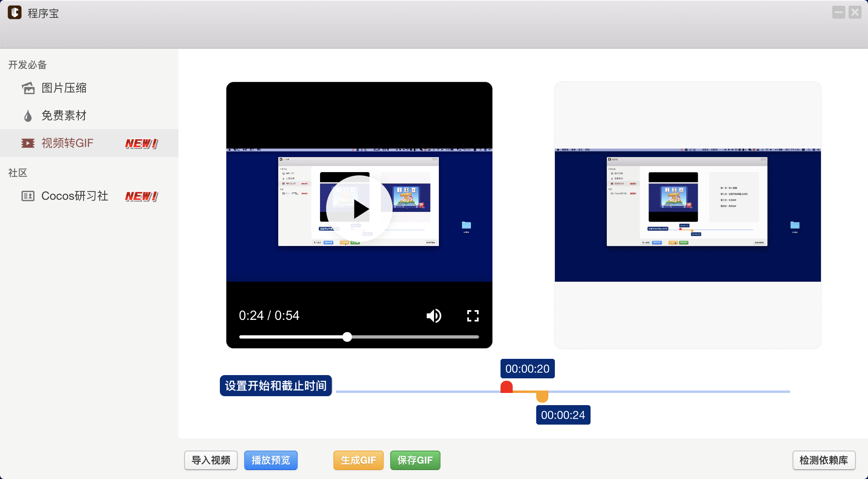Click the 检测依赖库 button

[823, 460]
